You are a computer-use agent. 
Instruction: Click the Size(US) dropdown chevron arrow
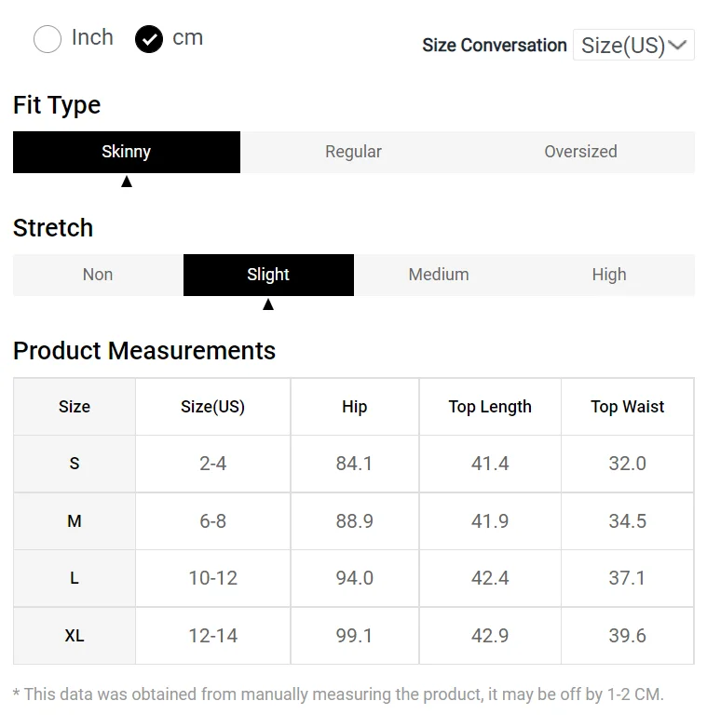(x=678, y=45)
